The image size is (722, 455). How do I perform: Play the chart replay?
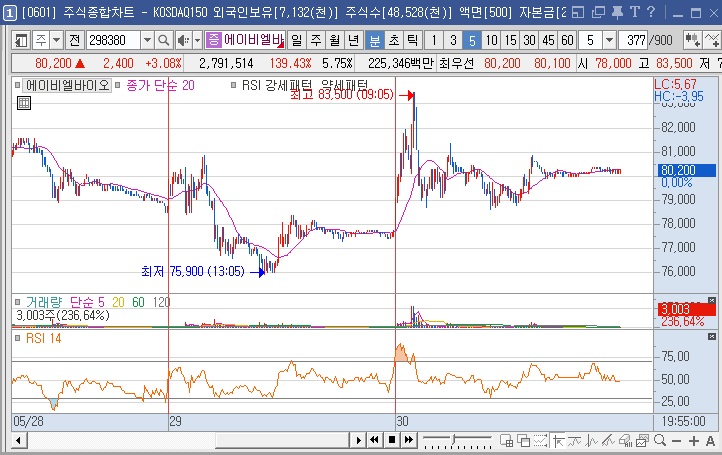click(x=358, y=440)
